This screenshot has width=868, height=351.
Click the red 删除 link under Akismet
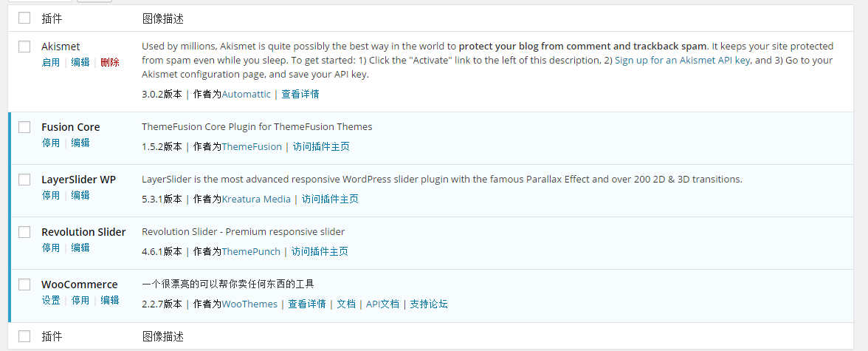coord(110,63)
